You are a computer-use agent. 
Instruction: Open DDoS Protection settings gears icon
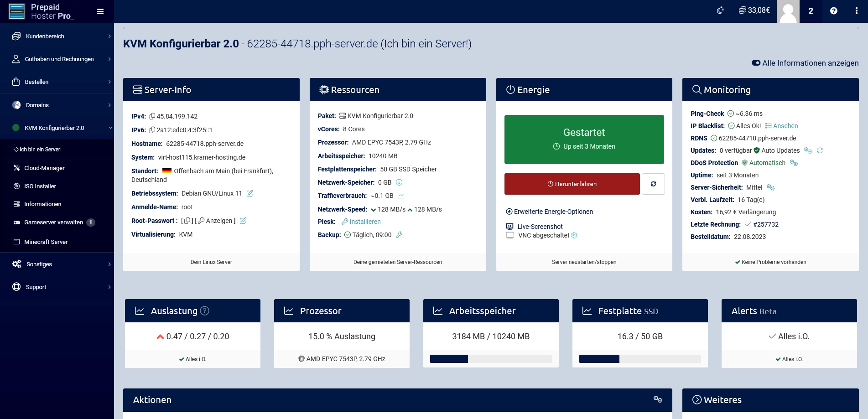[x=794, y=163]
